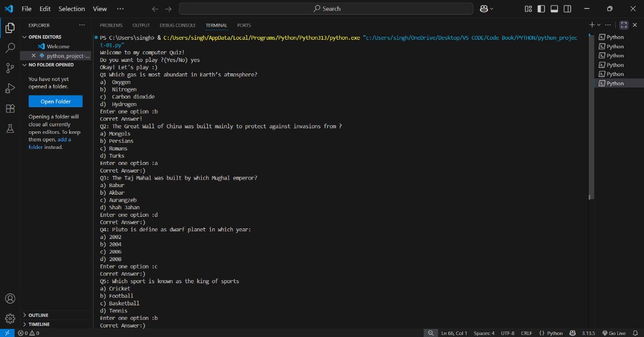Image resolution: width=644 pixels, height=337 pixels.
Task: Open the Accounts menu in activity bar
Action: click(10, 299)
